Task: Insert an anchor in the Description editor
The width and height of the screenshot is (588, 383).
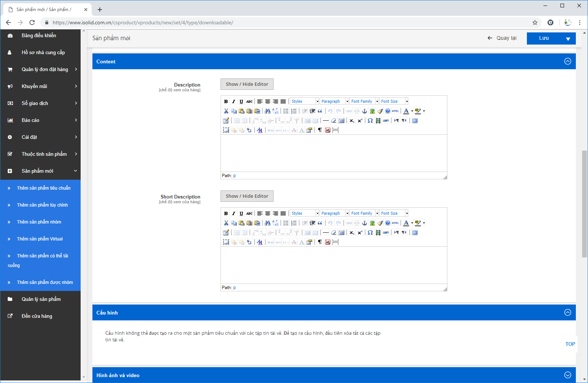Action: click(365, 111)
